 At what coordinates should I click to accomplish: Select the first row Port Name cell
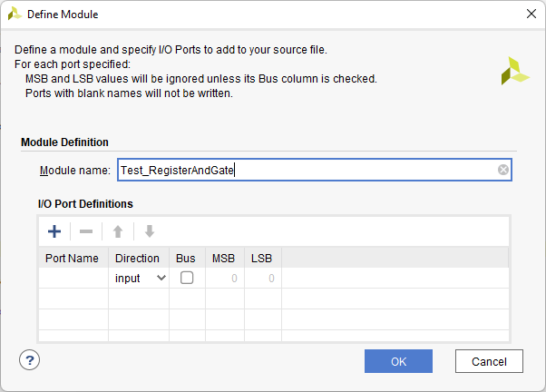[73, 278]
